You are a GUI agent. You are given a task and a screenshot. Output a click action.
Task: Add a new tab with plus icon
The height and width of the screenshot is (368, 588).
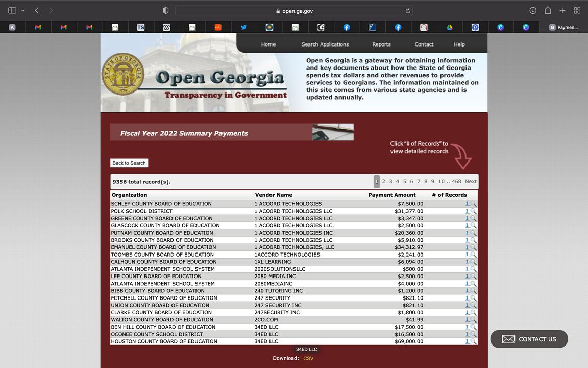tap(562, 11)
